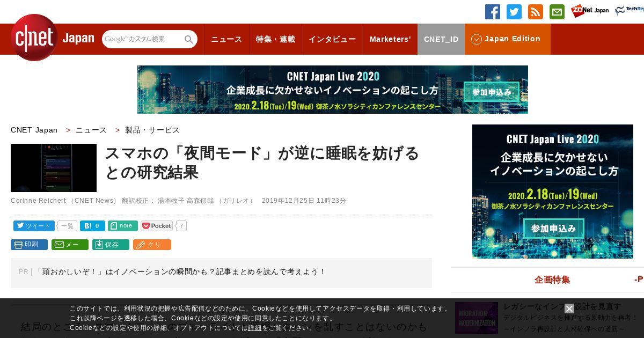Screen dimensions: 644x338
Task: Open the article thumbnail image
Action: point(54,168)
